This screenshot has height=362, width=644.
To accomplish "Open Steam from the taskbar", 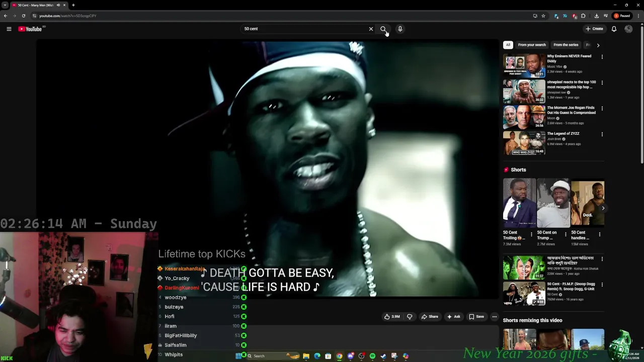I will point(383,356).
